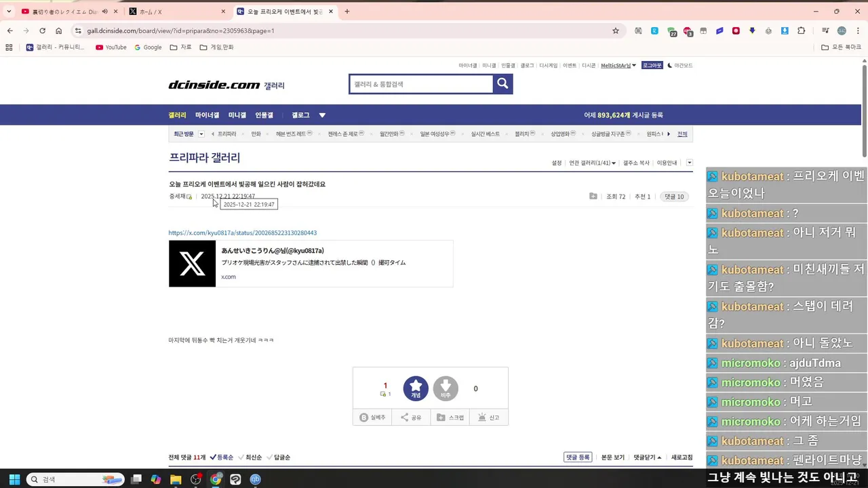Open the 모든 북마크 folder
Viewport: 868px width, 488px height.
click(x=841, y=47)
